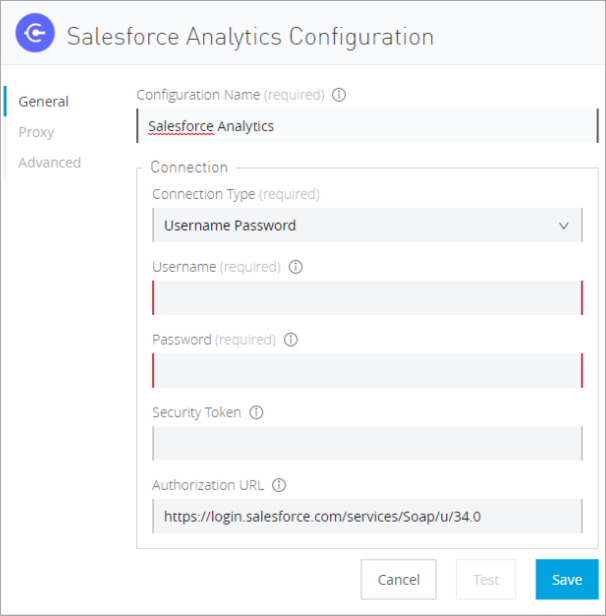Click info icon next to Username label

tap(295, 268)
